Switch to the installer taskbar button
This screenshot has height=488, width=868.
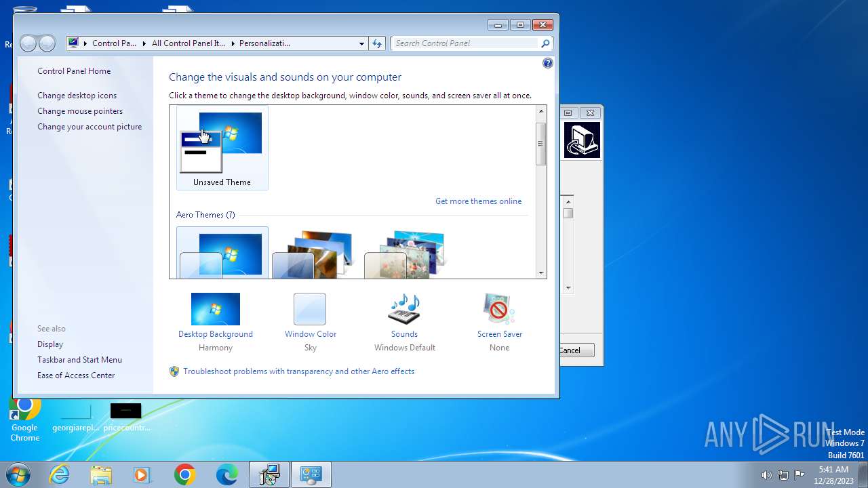coord(269,474)
